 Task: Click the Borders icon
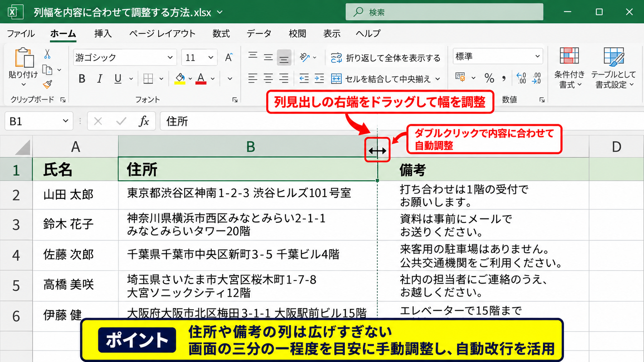point(148,79)
